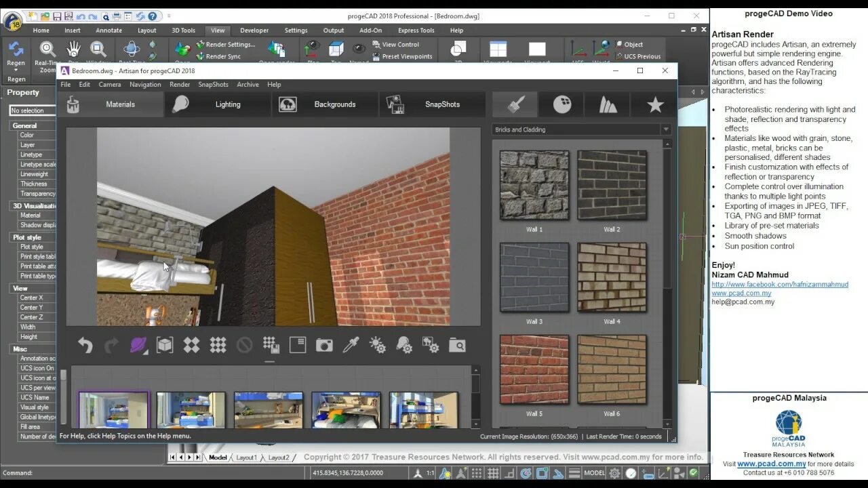Viewport: 868px width, 488px height.
Task: Click the Pan hand icon in ribbon
Action: click(73, 50)
